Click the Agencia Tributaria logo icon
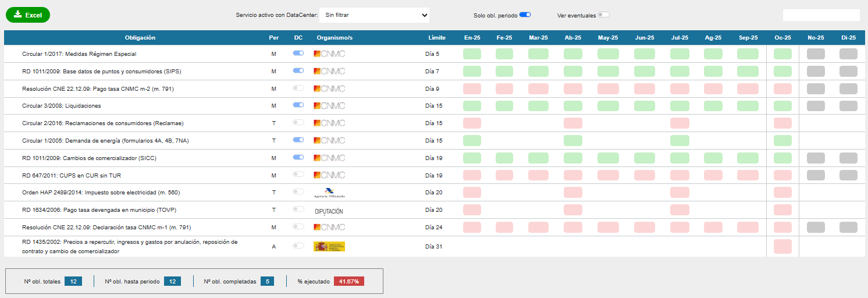Viewport: 868px width, 298px height. pyautogui.click(x=329, y=193)
